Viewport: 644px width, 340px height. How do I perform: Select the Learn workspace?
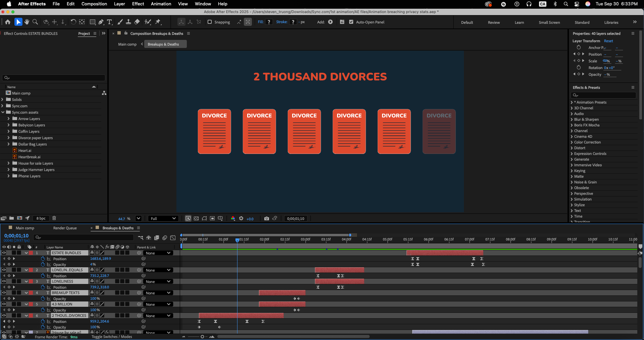pos(519,22)
